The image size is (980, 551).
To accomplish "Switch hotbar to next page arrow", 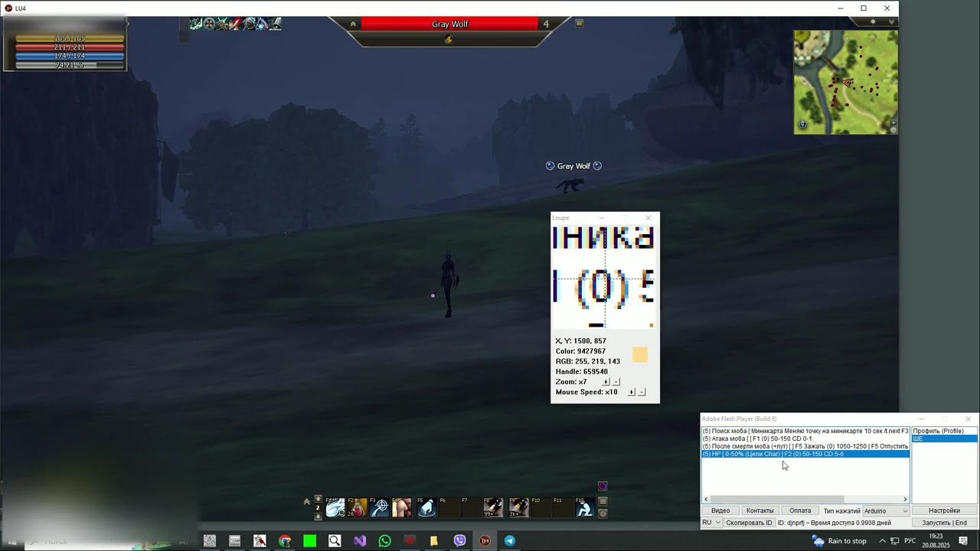I will pos(318,517).
